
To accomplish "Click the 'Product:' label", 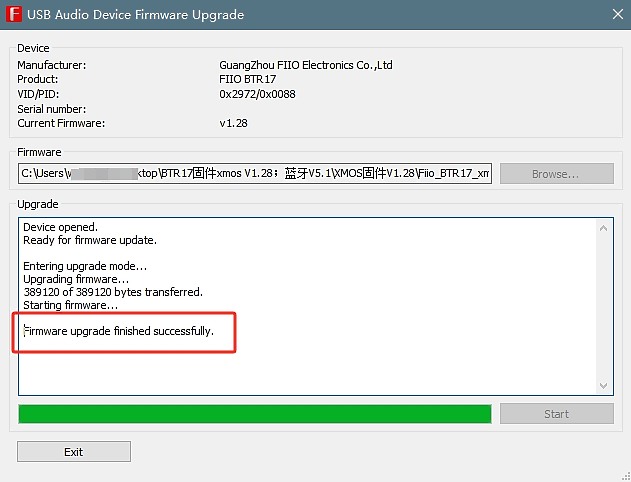I will [x=37, y=79].
